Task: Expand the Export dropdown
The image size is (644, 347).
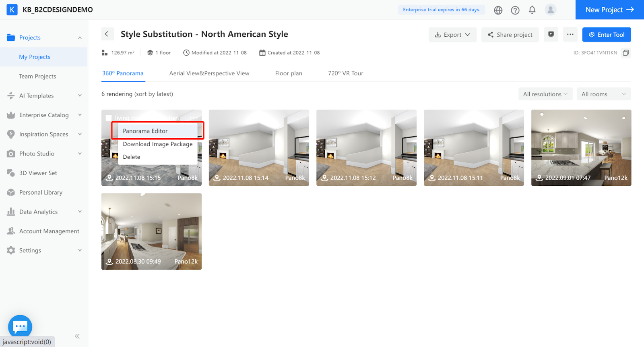Action: [x=452, y=35]
